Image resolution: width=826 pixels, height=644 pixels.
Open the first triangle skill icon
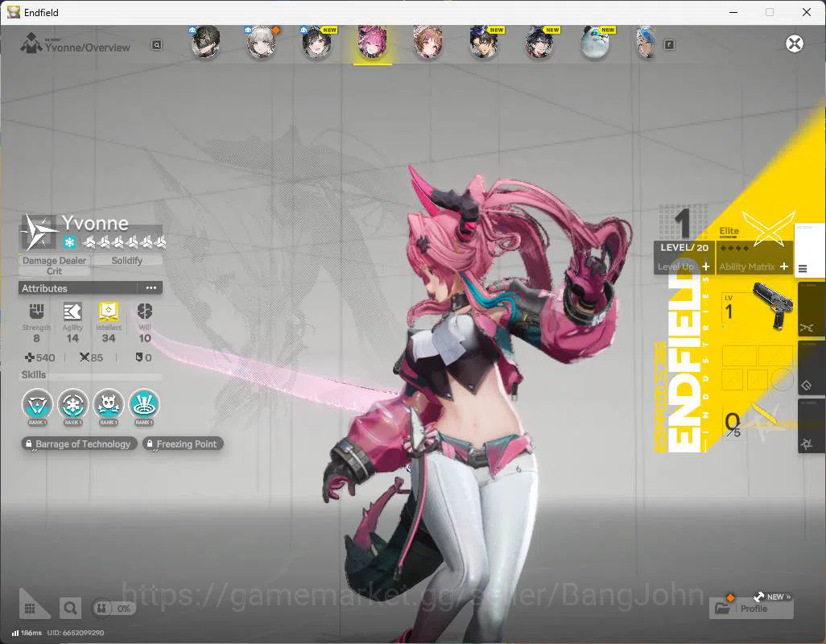(x=37, y=404)
